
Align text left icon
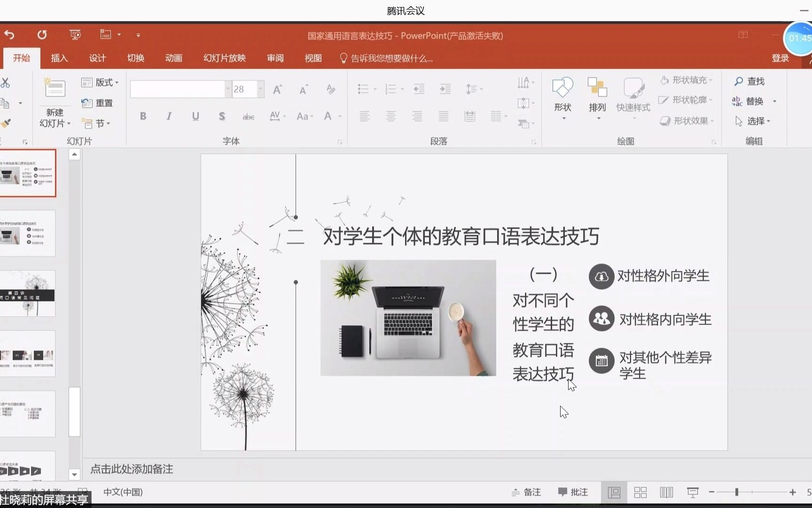(x=365, y=116)
